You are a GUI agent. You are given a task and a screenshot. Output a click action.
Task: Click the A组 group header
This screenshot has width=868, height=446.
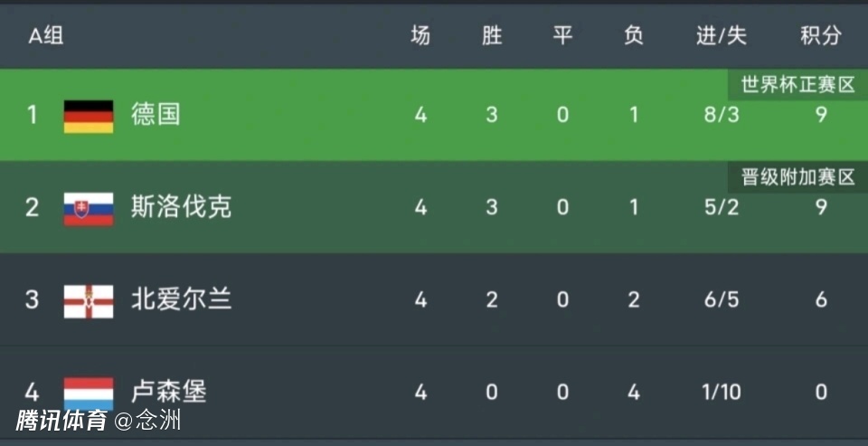pyautogui.click(x=46, y=36)
